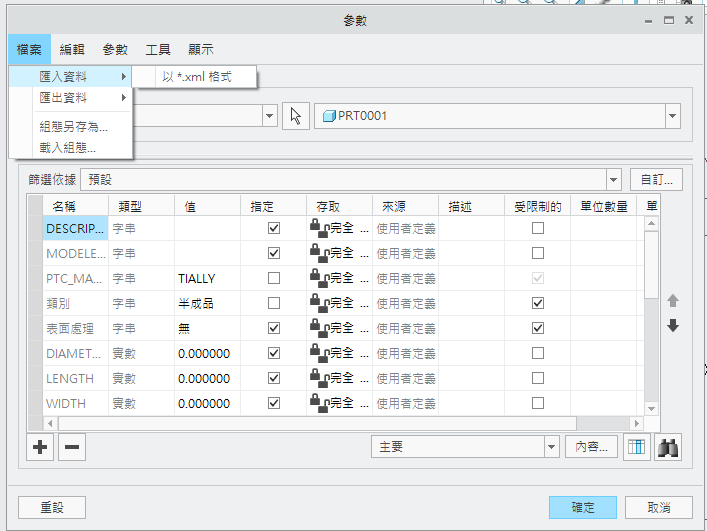Viewport: 707px width, 531px height.
Task: Choose 組態另存為 from the menu
Action: click(x=73, y=127)
